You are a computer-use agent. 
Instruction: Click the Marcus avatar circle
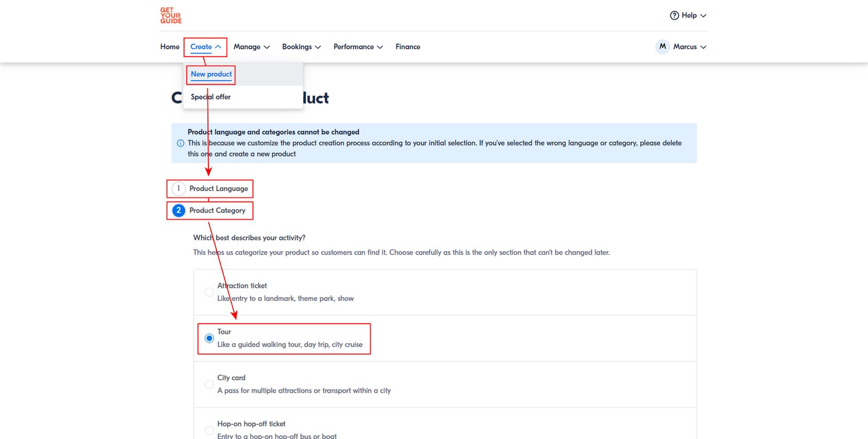click(662, 47)
